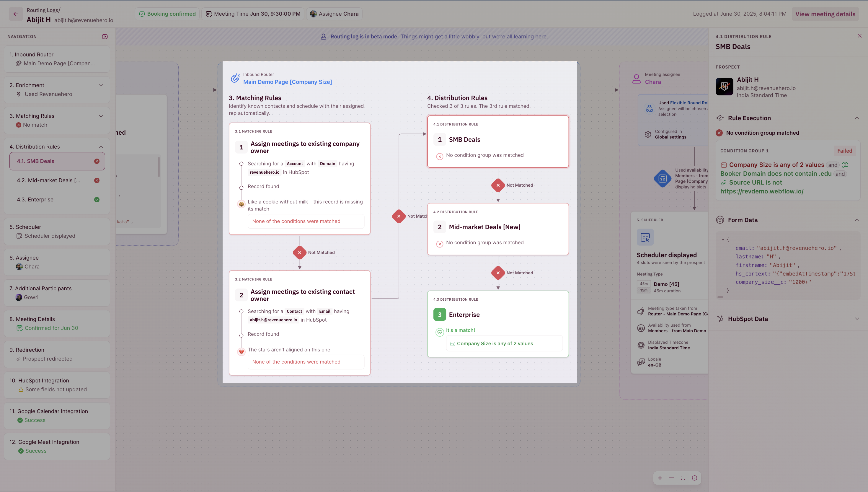Collapse the form data JSON tree
This screenshot has height=492, width=868.
point(723,240)
